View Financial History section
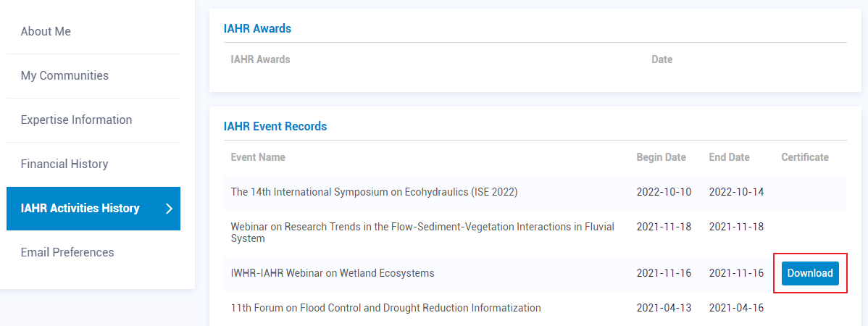This screenshot has width=868, height=326. point(64,164)
